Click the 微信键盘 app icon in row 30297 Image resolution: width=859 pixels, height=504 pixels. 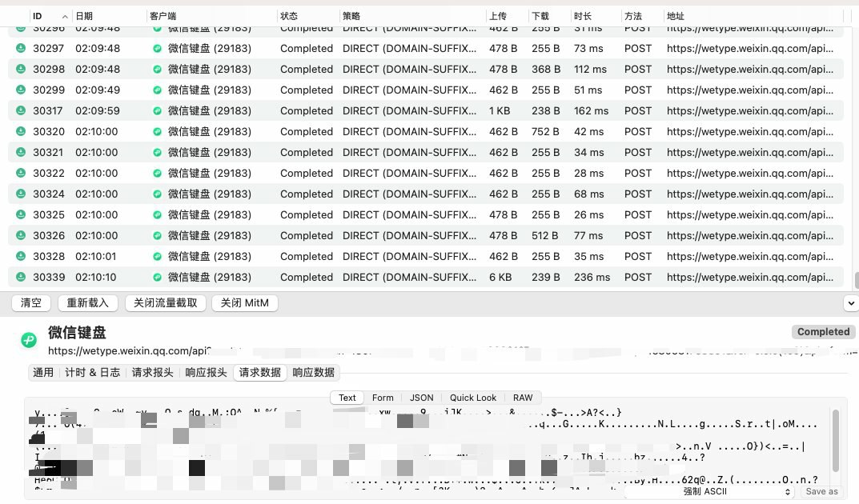pos(157,48)
